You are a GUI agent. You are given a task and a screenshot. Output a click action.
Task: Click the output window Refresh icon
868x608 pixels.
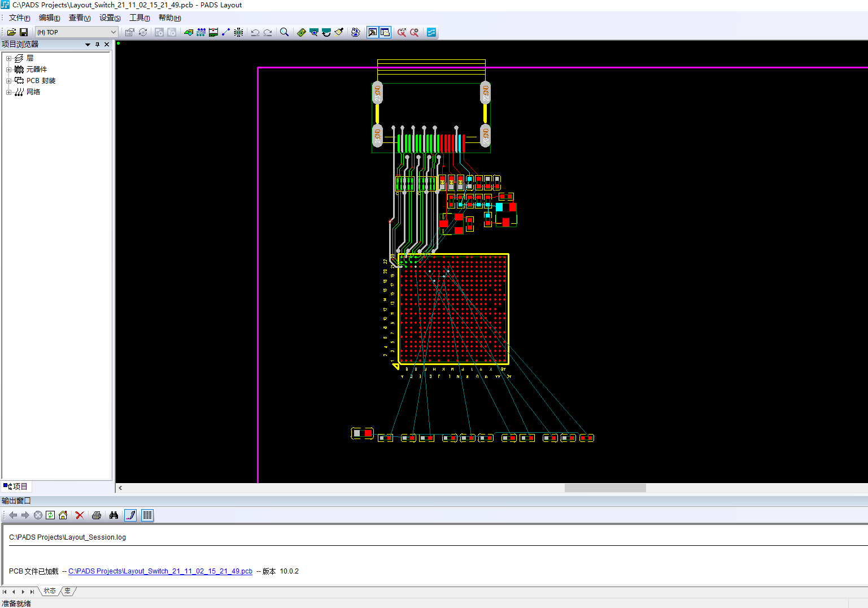(50, 515)
